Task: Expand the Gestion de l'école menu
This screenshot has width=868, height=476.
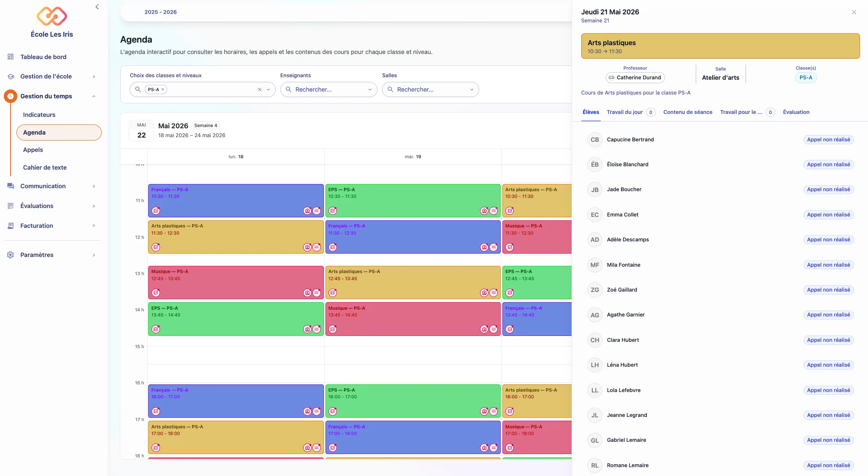Action: tap(94, 76)
